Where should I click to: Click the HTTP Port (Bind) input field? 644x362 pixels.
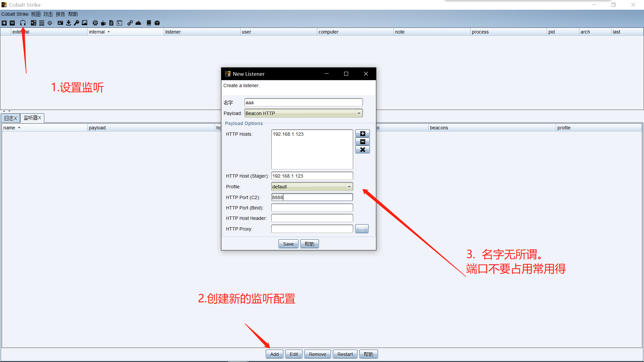[312, 208]
